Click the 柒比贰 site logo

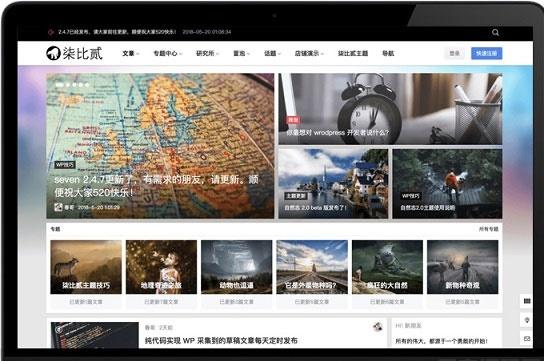tap(74, 53)
